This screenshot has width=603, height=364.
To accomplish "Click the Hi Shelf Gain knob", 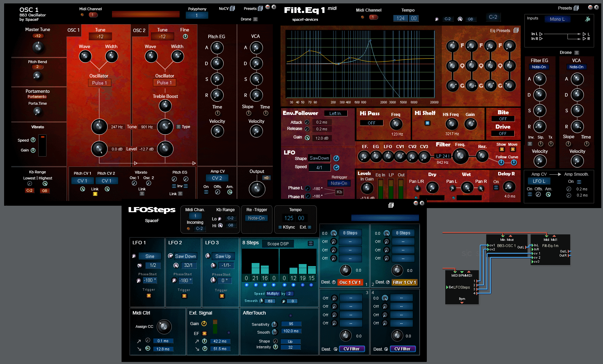I will pyautogui.click(x=471, y=124).
